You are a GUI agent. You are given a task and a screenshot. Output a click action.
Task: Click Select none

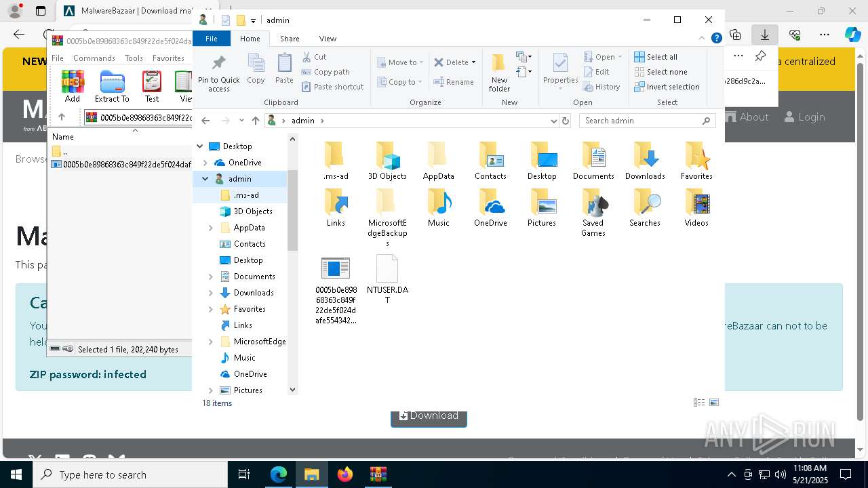pyautogui.click(x=660, y=72)
